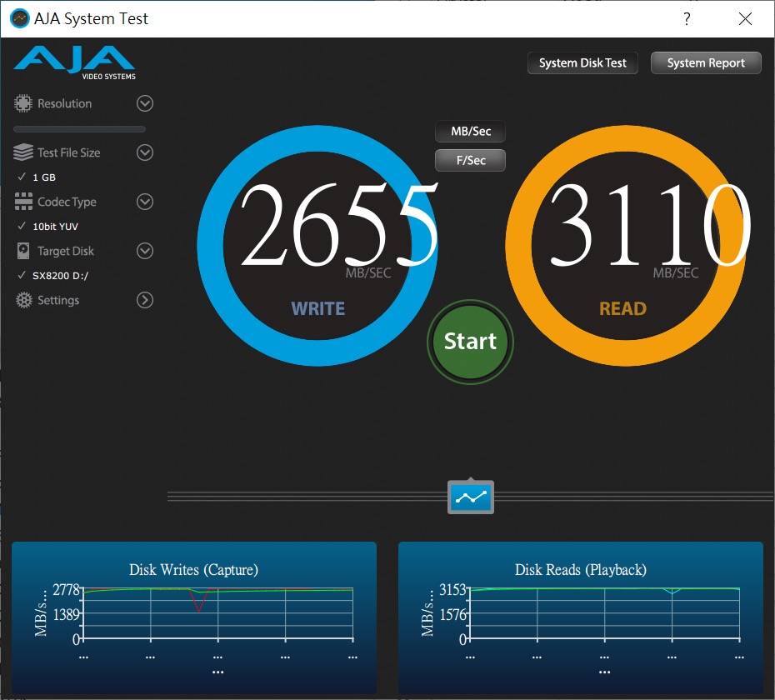Open help with the question mark
Screen dimensions: 775x700
point(687,19)
